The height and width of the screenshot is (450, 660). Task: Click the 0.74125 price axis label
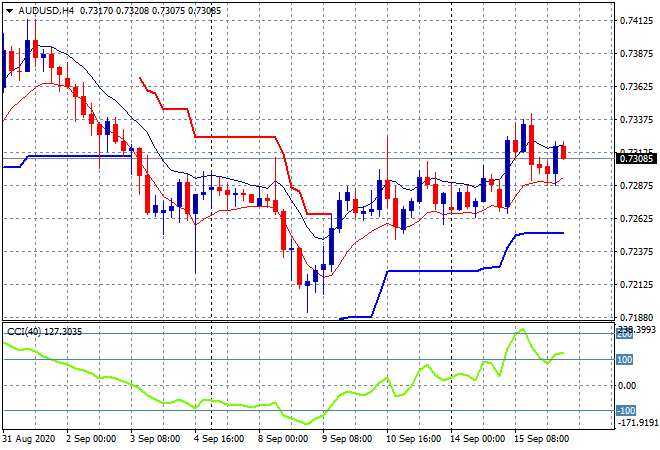coord(636,21)
